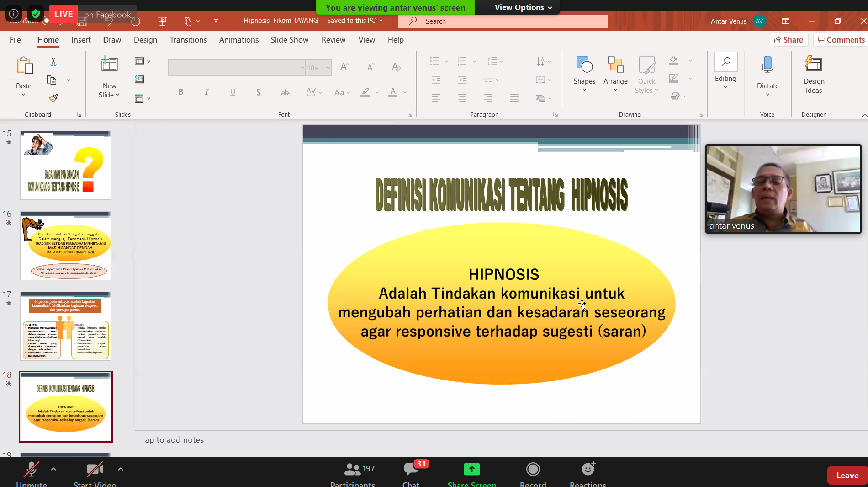Viewport: 868px width, 487px height.
Task: Select the Format Painter tool
Action: click(x=53, y=97)
